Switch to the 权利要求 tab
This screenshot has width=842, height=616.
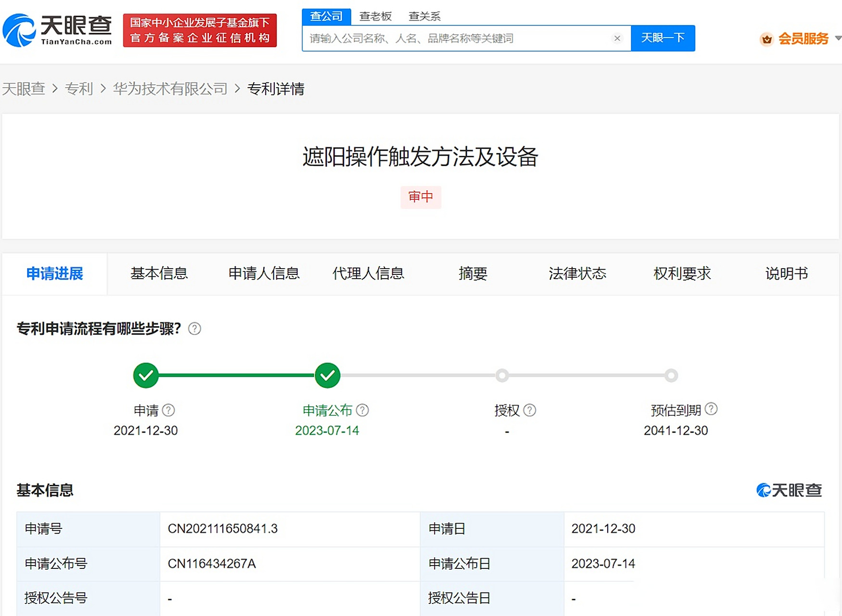tap(682, 273)
